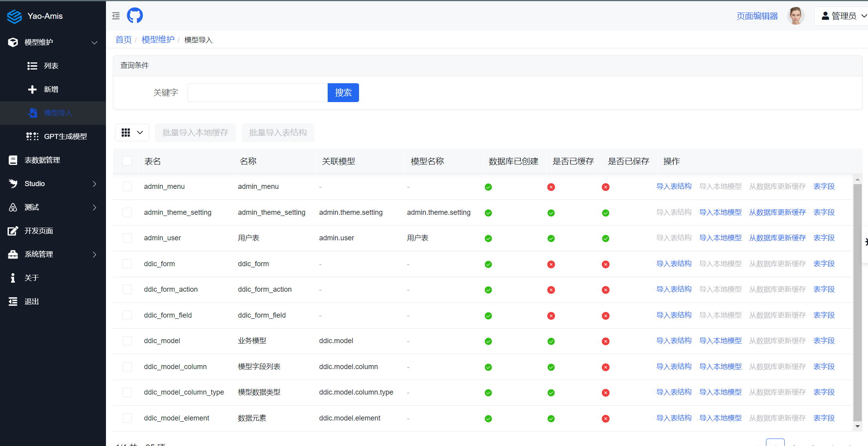Image resolution: width=868 pixels, height=446 pixels.
Task: Click 导入表结构 for admin_menu
Action: 674,186
